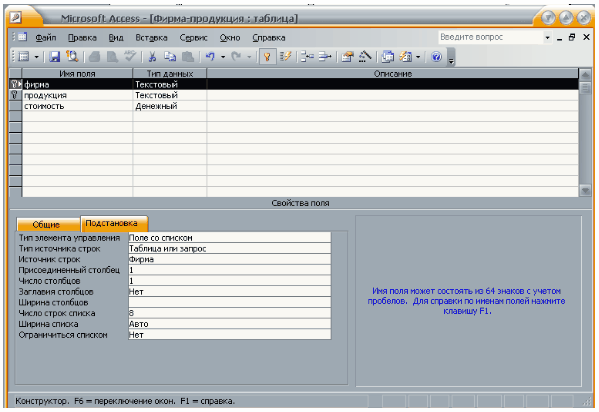Click the vertical scrollbar down arrow

(x=585, y=190)
